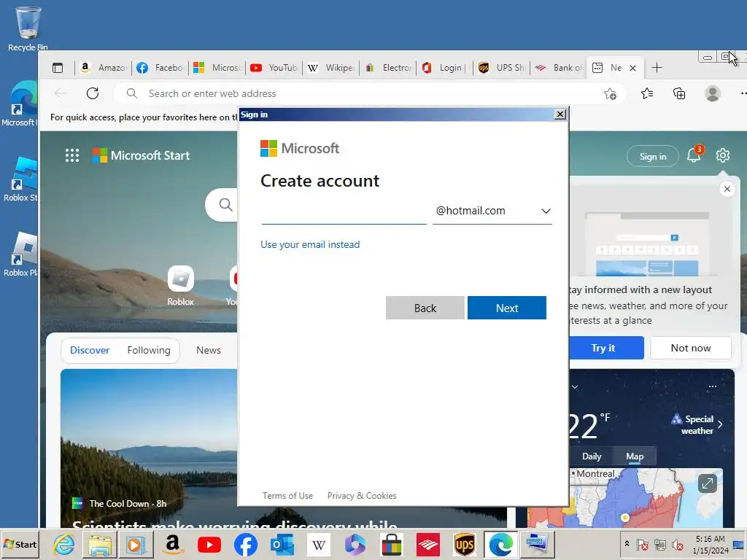Open Microsoft Store from the taskbar
Screen dimensions: 747x560
(391, 544)
